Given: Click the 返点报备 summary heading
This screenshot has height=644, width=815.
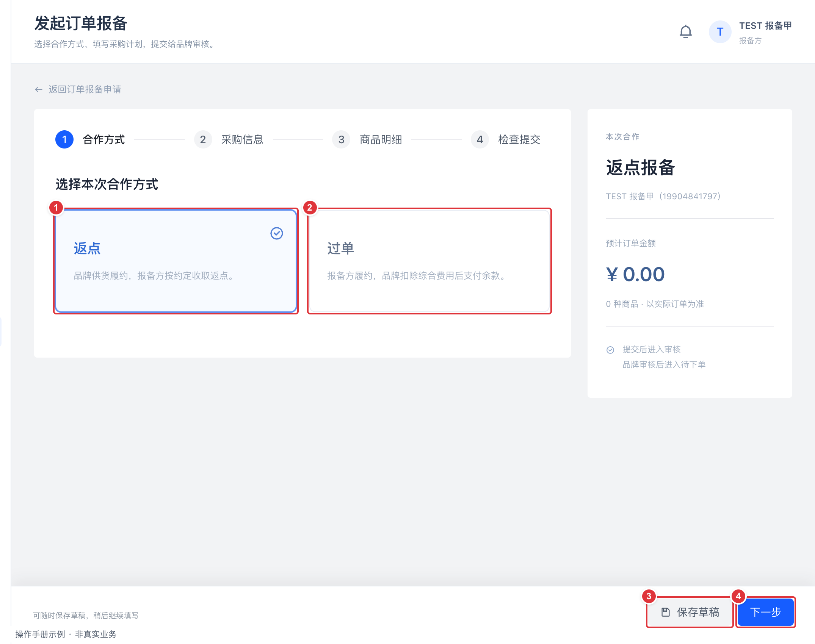Looking at the screenshot, I should 640,167.
